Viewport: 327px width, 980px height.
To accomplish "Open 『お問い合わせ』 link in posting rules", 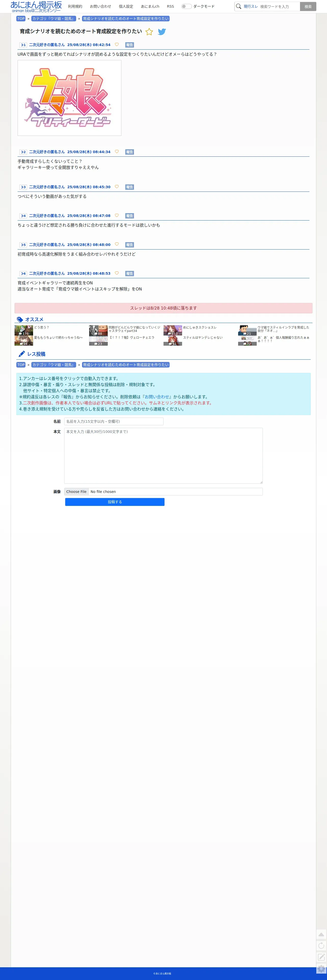I will [x=157, y=397].
